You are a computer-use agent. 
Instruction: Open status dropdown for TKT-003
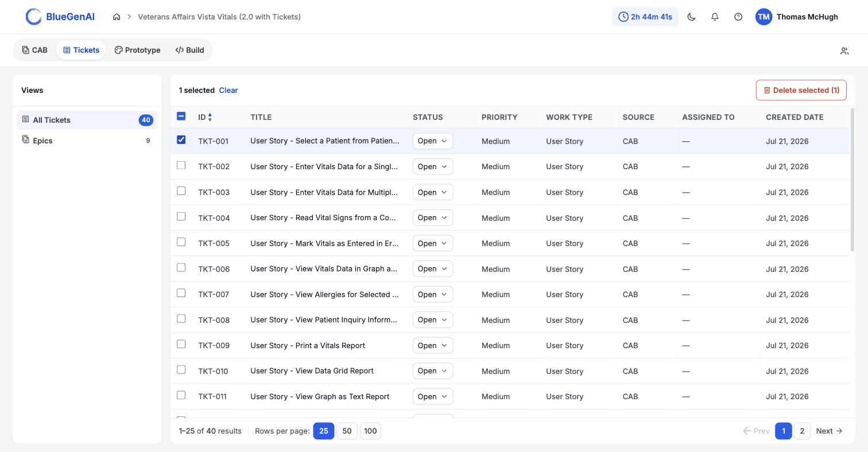pos(433,192)
